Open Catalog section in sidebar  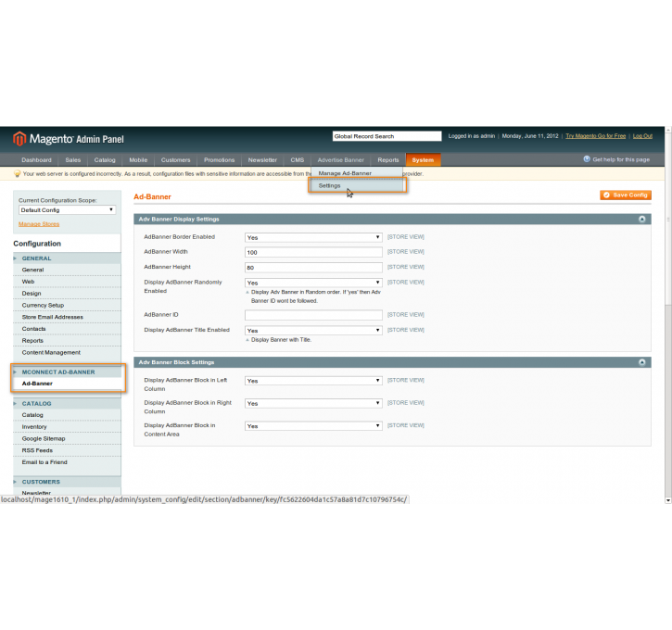tap(32, 415)
